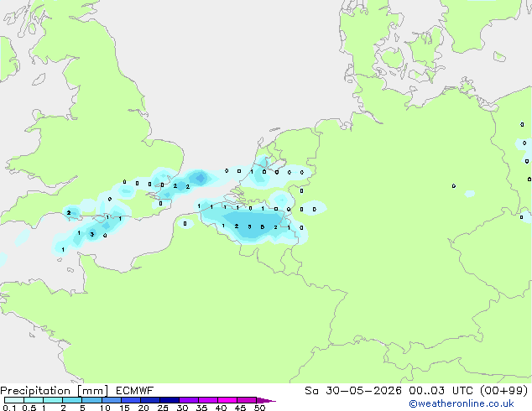Click the over-50 mm arrow legend tip
Image resolution: width=532 pixels, height=411 pixels.
click(x=266, y=400)
